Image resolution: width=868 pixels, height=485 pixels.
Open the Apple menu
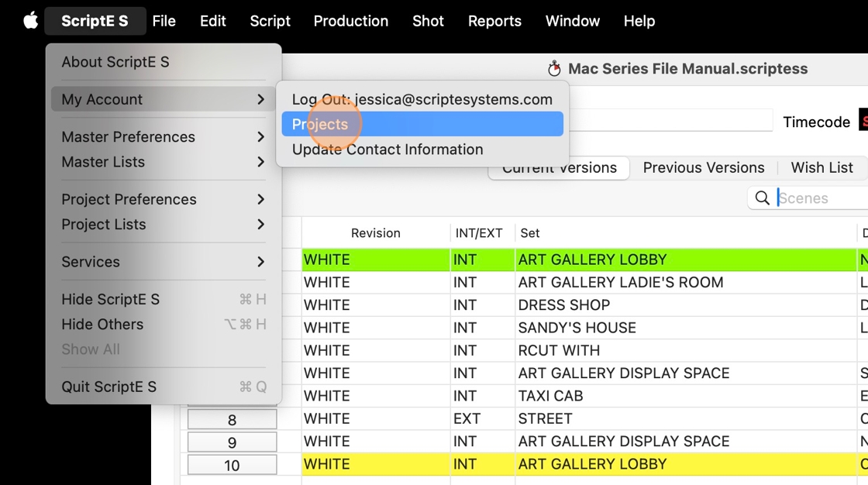tap(30, 21)
